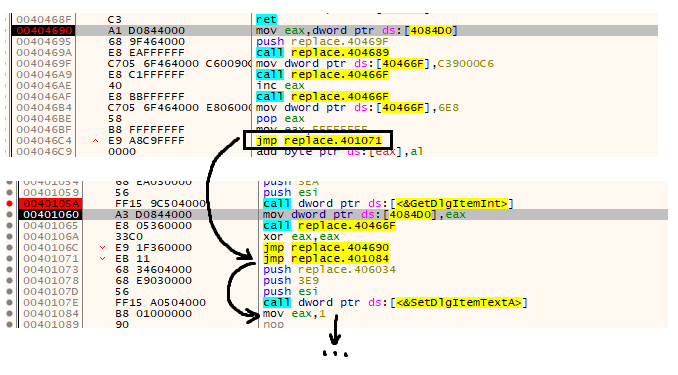Click bytes 'FF15 9C504000'
This screenshot has width=678, height=375.
pyautogui.click(x=160, y=204)
